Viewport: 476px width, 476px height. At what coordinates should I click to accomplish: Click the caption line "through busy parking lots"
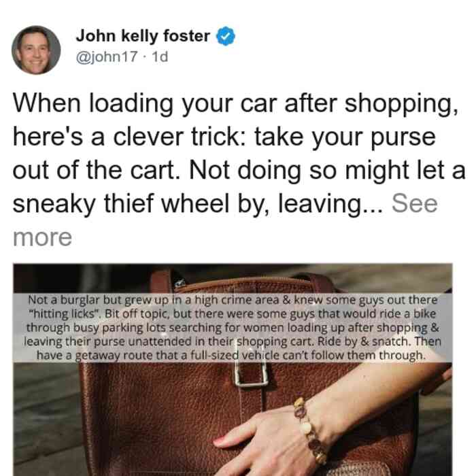[x=233, y=328]
